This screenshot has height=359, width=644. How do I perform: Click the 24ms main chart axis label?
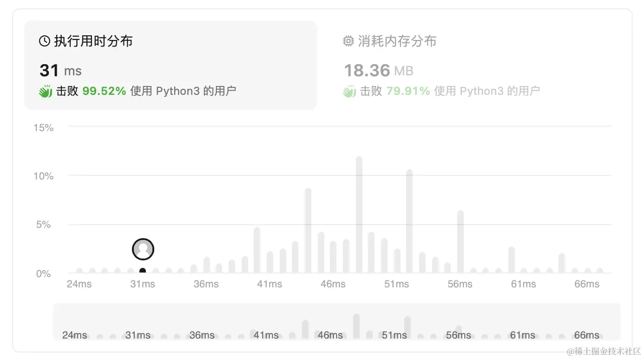pyautogui.click(x=79, y=284)
